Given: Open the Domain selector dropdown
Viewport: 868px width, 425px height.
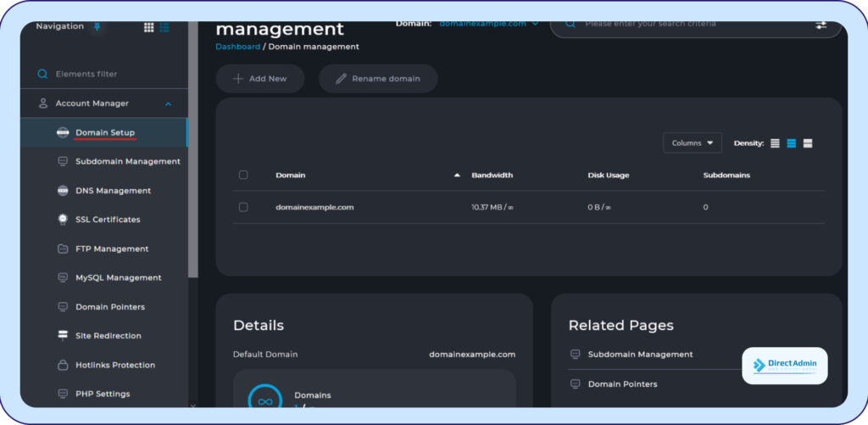Looking at the screenshot, I should coord(489,24).
